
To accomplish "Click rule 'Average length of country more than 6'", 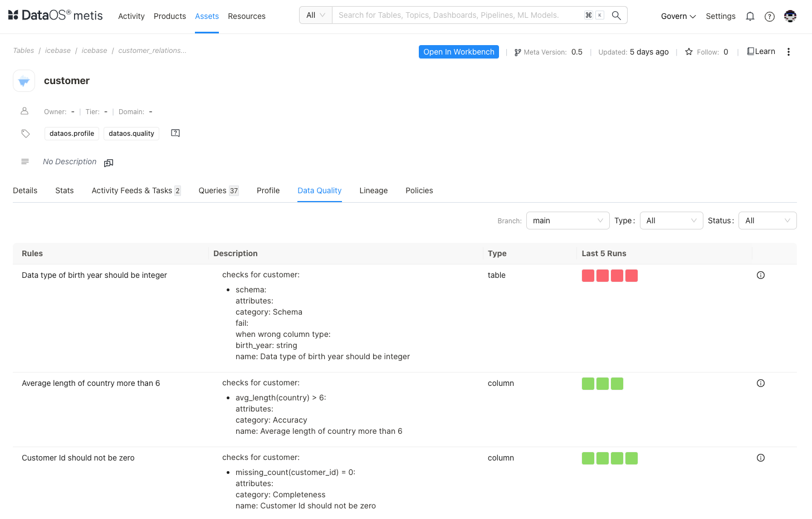I will (x=91, y=383).
